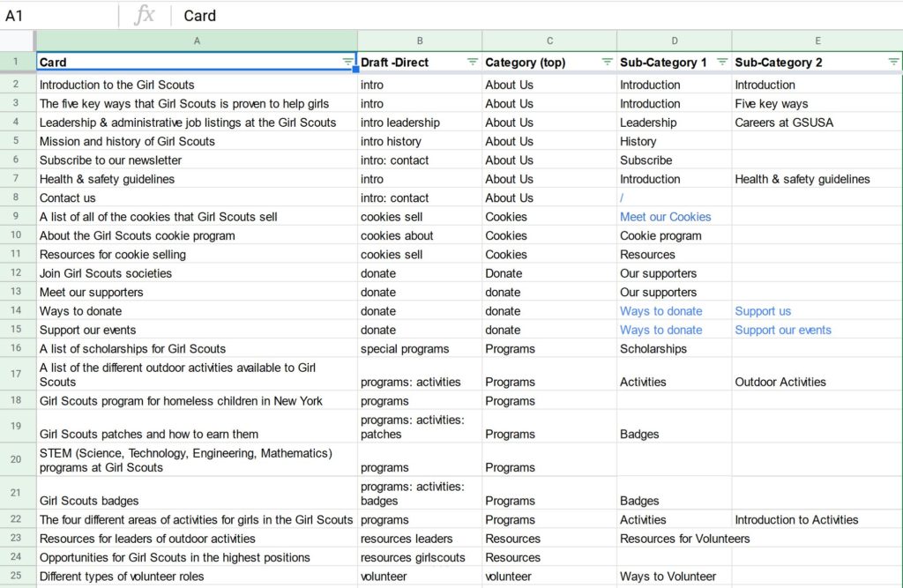Select column B header

click(420, 41)
